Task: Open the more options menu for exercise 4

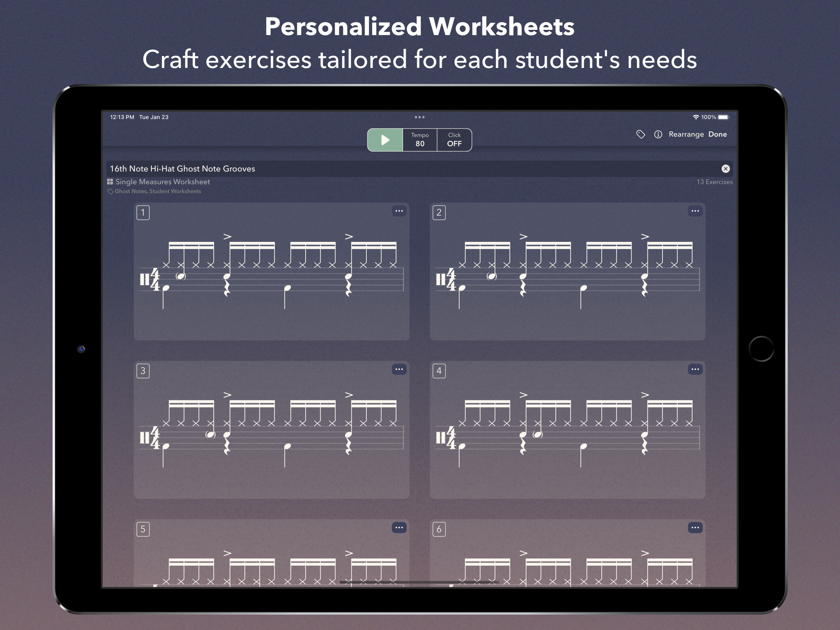Action: (x=695, y=369)
